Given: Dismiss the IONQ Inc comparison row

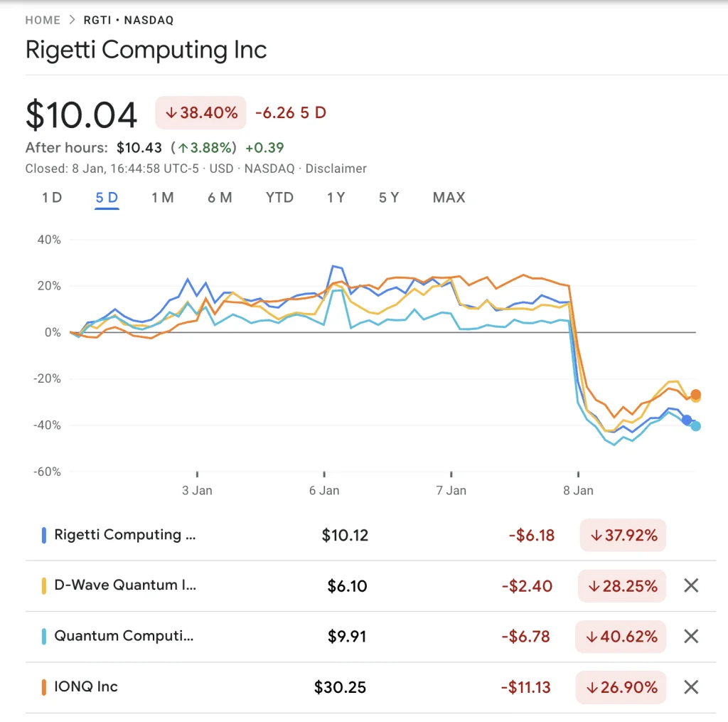Looking at the screenshot, I should point(690,687).
